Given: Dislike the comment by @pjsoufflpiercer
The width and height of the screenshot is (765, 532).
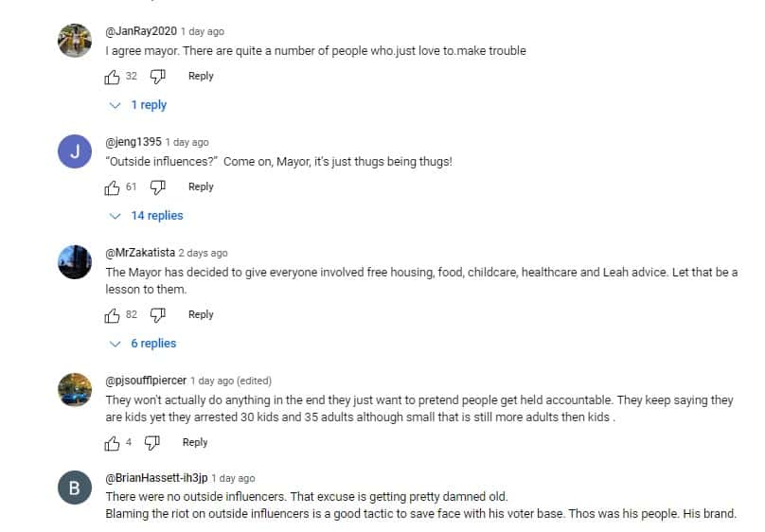Looking at the screenshot, I should click(152, 443).
